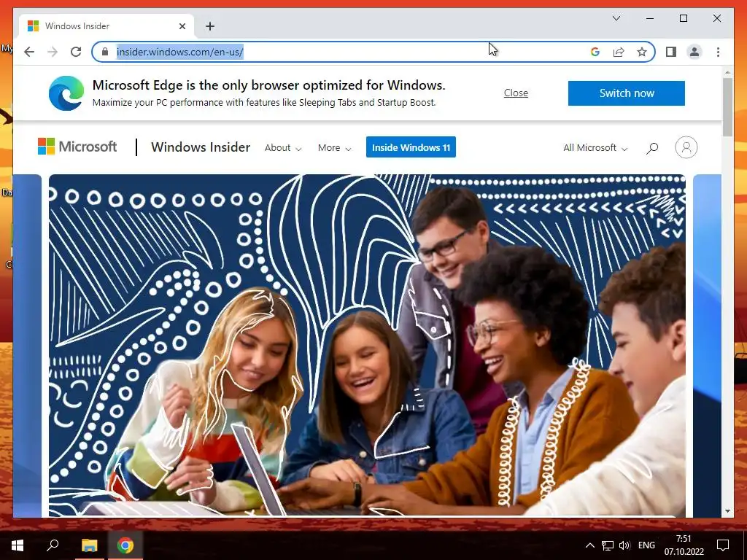
Task: Click the next carousel slide on right edge
Action: tap(707, 345)
